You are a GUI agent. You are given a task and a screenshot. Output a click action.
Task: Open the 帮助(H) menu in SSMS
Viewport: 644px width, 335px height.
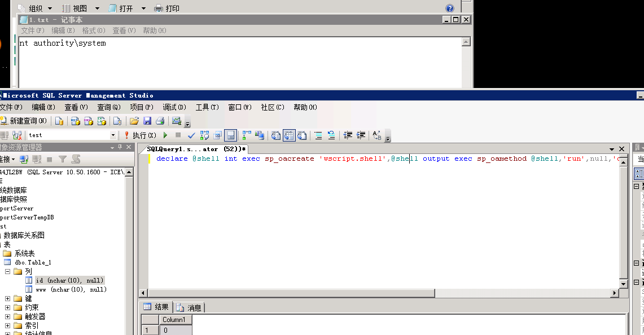pyautogui.click(x=305, y=107)
